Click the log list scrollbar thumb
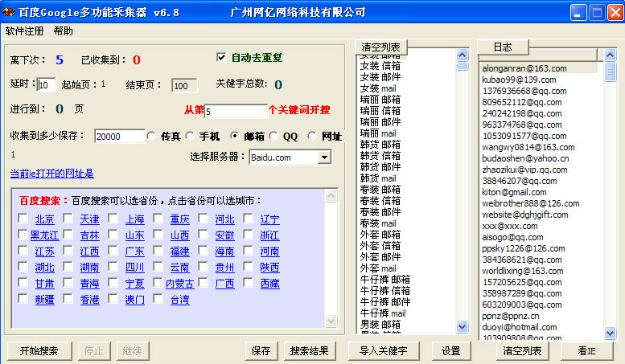Screen dimensions: 625x364 (x=610, y=72)
